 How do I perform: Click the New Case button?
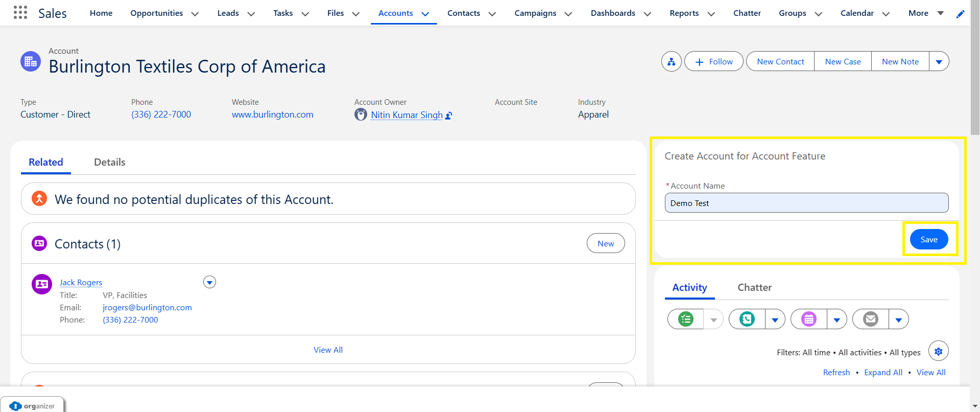click(843, 61)
